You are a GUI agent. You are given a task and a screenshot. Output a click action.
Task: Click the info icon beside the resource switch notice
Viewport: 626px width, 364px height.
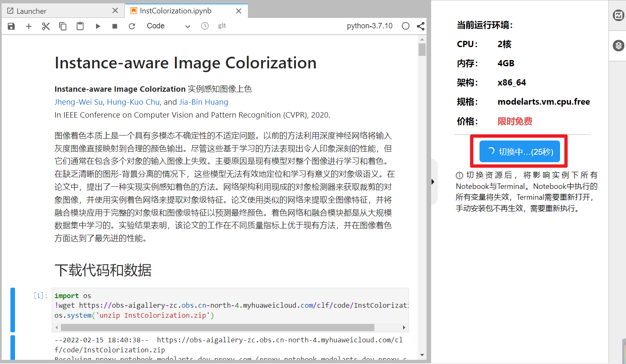click(x=459, y=176)
